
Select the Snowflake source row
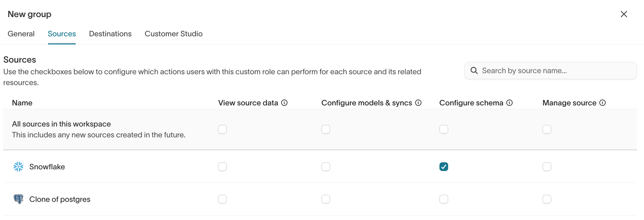[47, 167]
